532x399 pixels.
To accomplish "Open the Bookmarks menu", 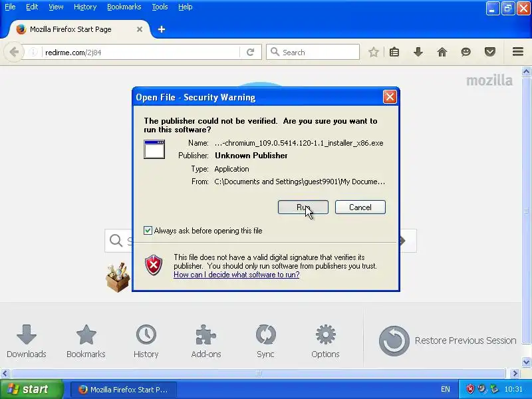I will (x=124, y=7).
